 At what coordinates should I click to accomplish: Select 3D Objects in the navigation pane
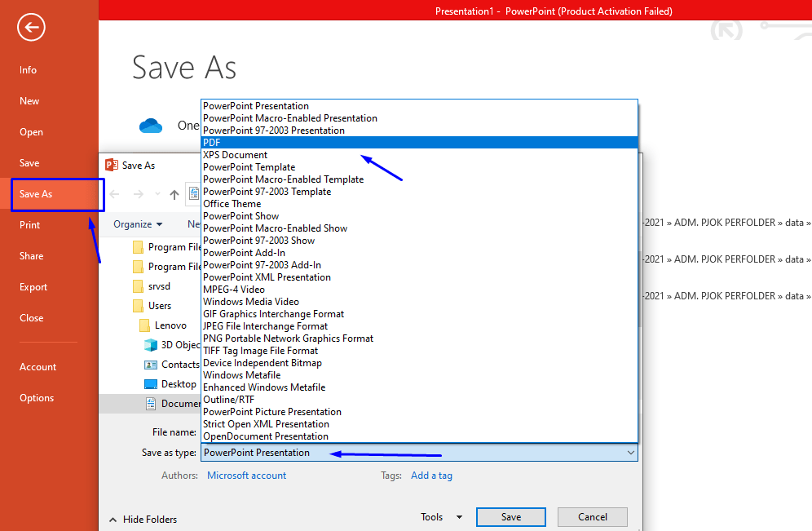(149, 344)
